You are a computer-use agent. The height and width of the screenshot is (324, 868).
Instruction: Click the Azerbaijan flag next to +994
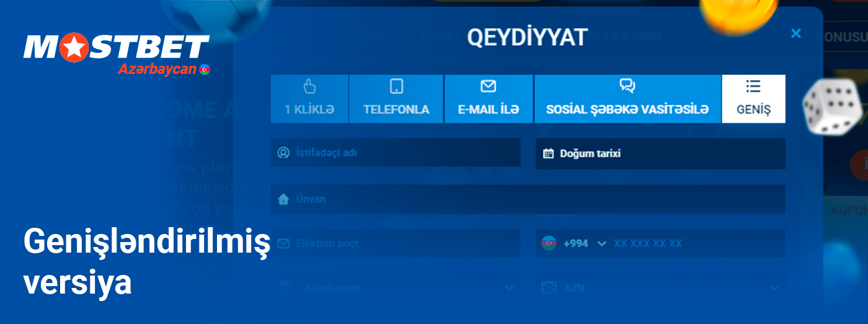pos(549,243)
